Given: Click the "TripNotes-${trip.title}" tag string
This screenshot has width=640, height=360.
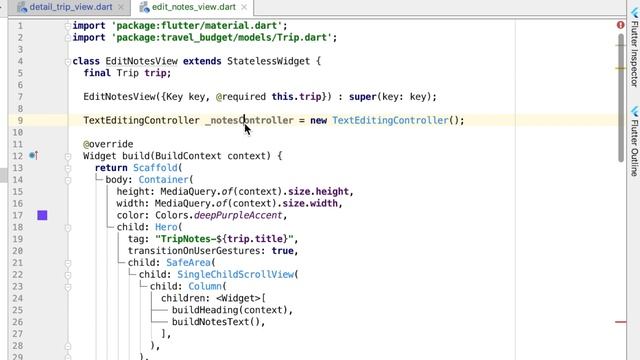Looking at the screenshot, I should click(x=224, y=239).
